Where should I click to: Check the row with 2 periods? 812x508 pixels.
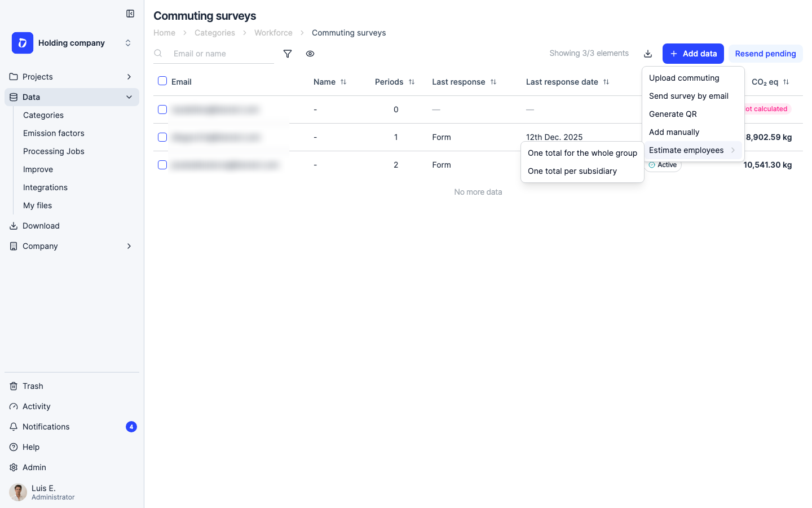point(162,165)
